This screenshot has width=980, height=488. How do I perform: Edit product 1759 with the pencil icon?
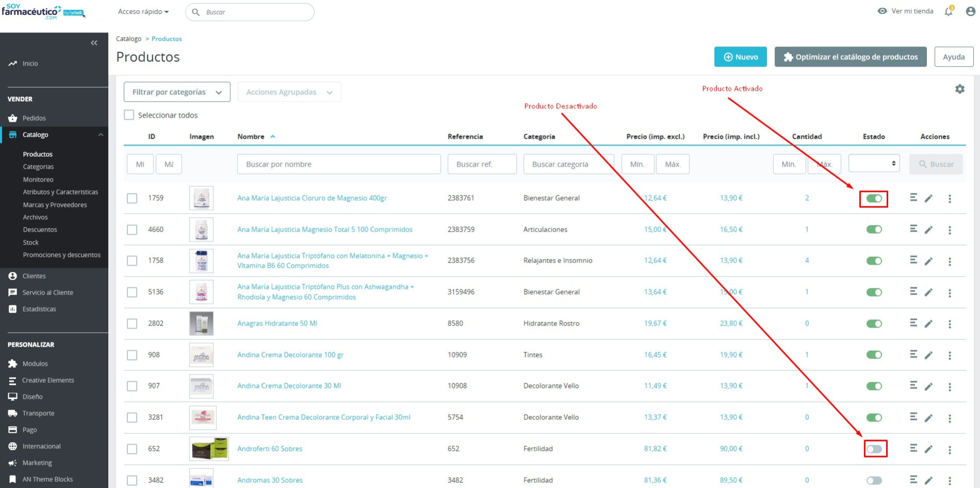click(x=928, y=199)
